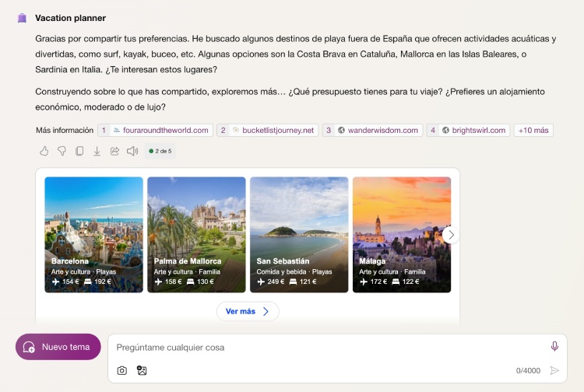The height and width of the screenshot is (392, 584).
Task: Open fouraroundtheworld.com source link
Action: [155, 130]
